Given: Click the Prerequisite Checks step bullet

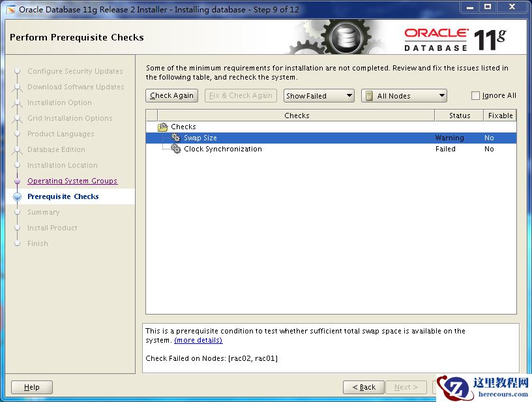Looking at the screenshot, I should pos(18,196).
